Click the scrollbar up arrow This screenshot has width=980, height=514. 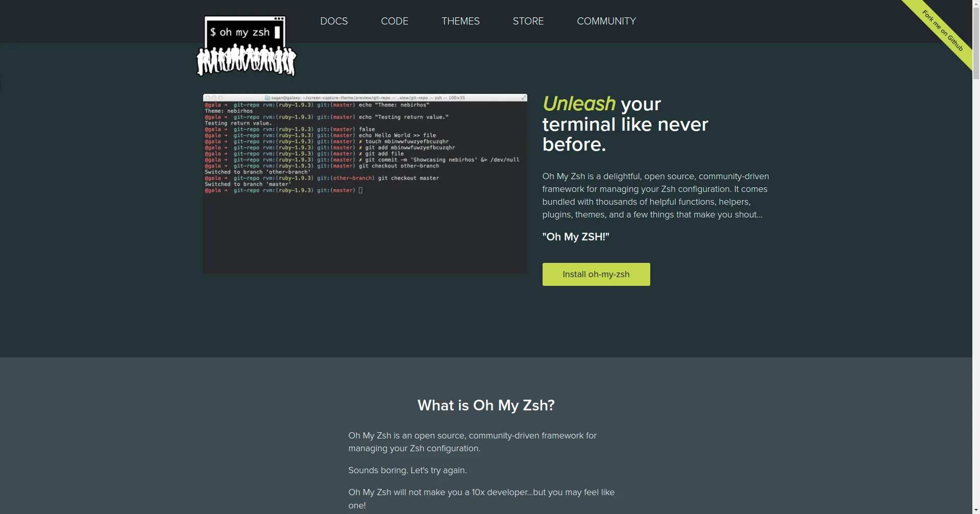point(976,4)
